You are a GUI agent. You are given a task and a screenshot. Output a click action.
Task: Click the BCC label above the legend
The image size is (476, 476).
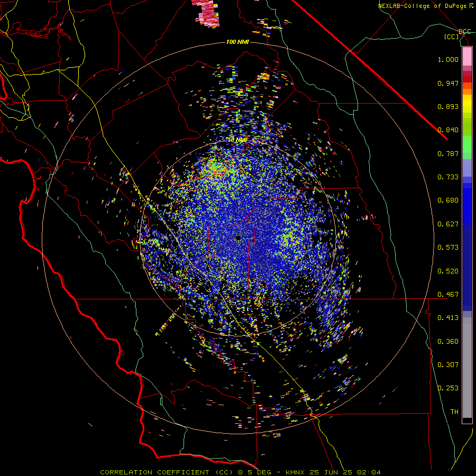pos(465,32)
